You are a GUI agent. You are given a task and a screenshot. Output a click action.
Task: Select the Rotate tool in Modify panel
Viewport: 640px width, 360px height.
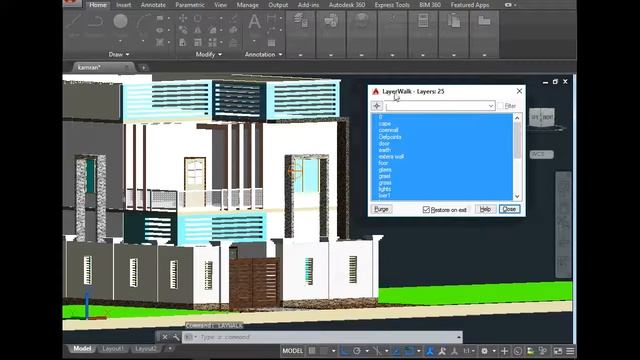point(198,18)
